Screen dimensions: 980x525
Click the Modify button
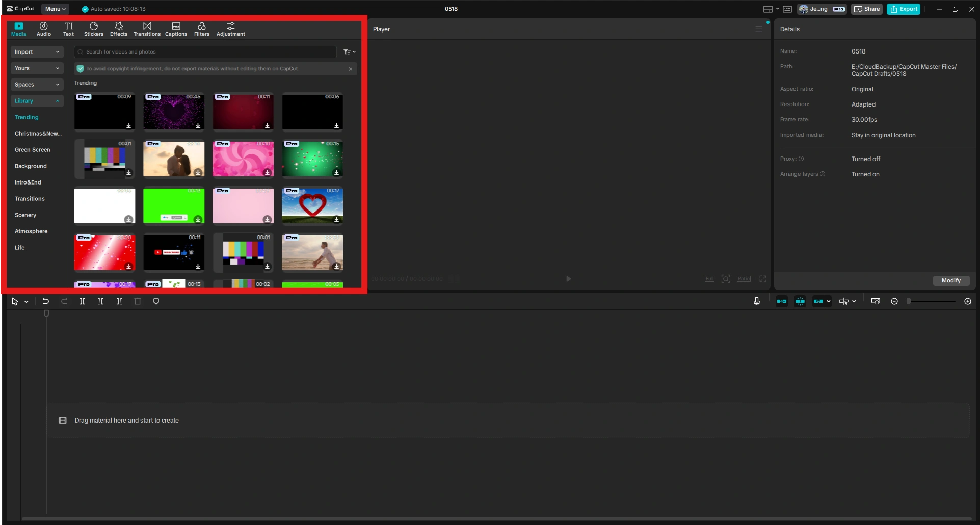[x=951, y=280]
